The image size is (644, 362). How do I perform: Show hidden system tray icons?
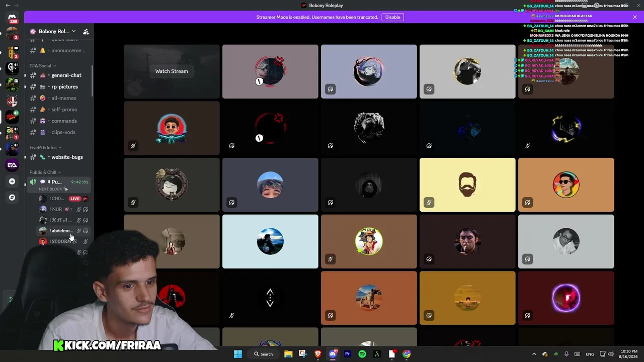534,354
